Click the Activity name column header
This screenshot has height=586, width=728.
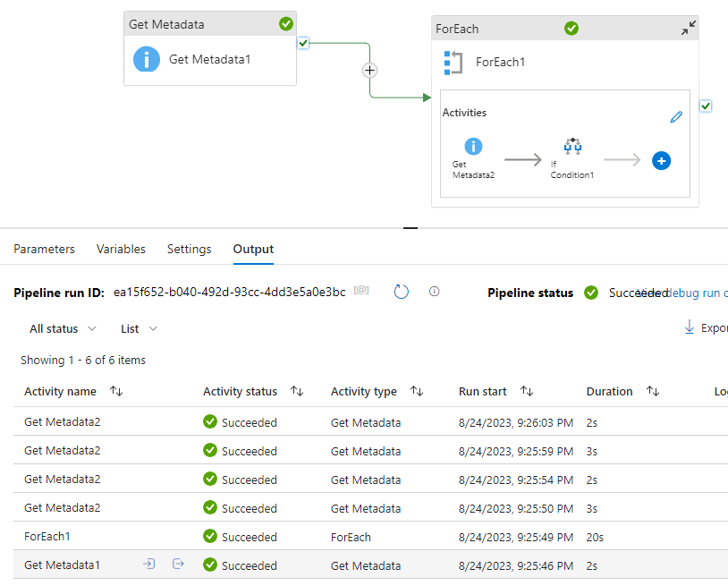tap(60, 392)
